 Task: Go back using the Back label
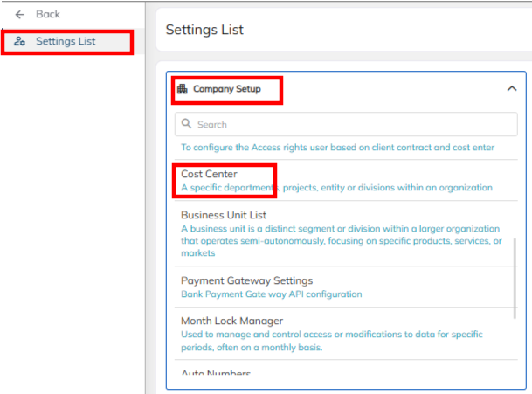48,15
